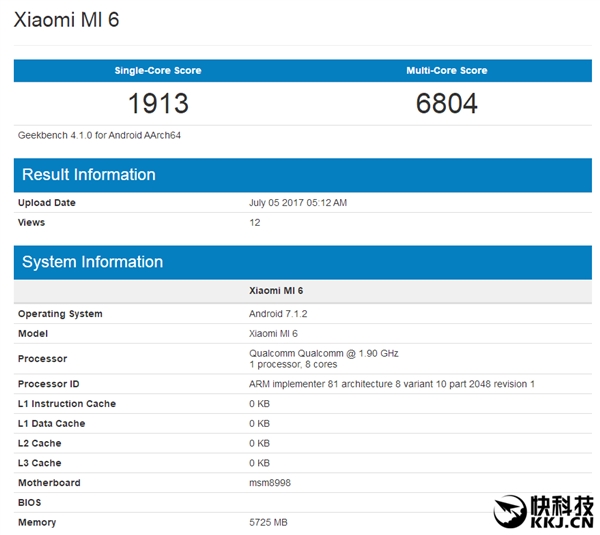This screenshot has width=600, height=535.
Task: Click the multi-core score value 6804
Action: click(447, 103)
